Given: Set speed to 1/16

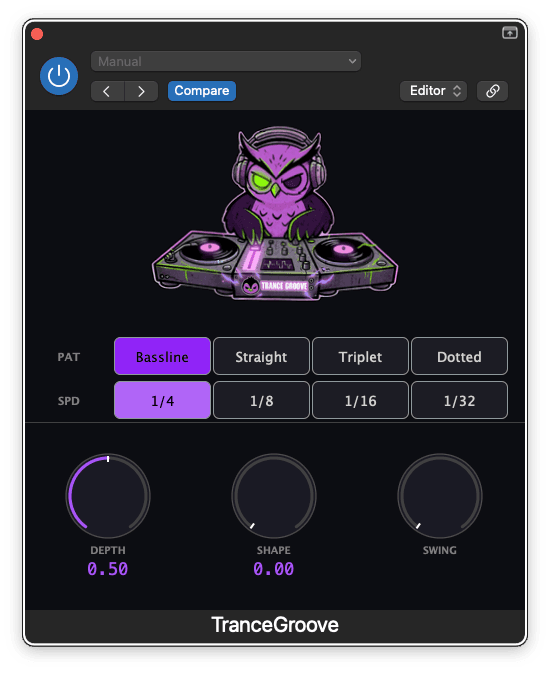Looking at the screenshot, I should point(360,400).
